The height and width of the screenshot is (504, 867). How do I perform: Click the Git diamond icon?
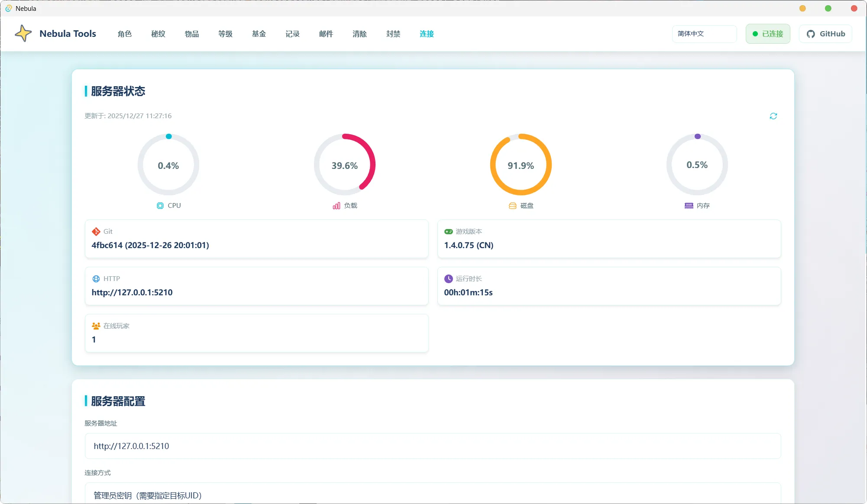96,232
